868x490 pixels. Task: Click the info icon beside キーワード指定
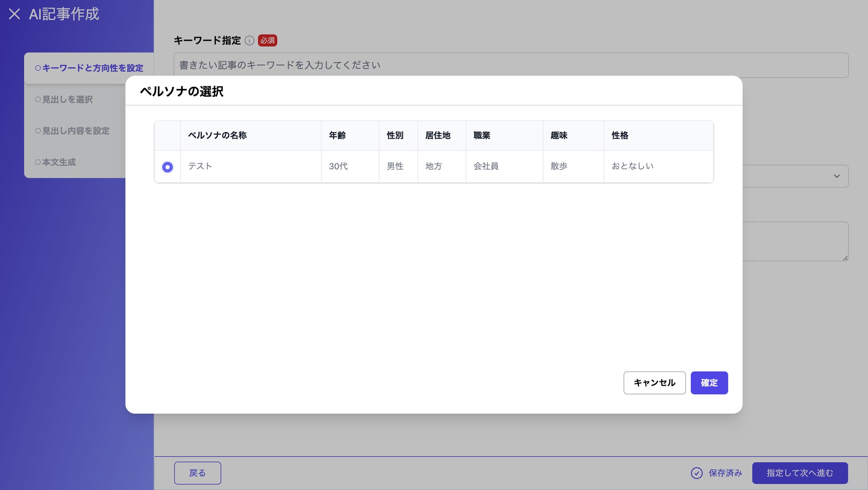[249, 41]
